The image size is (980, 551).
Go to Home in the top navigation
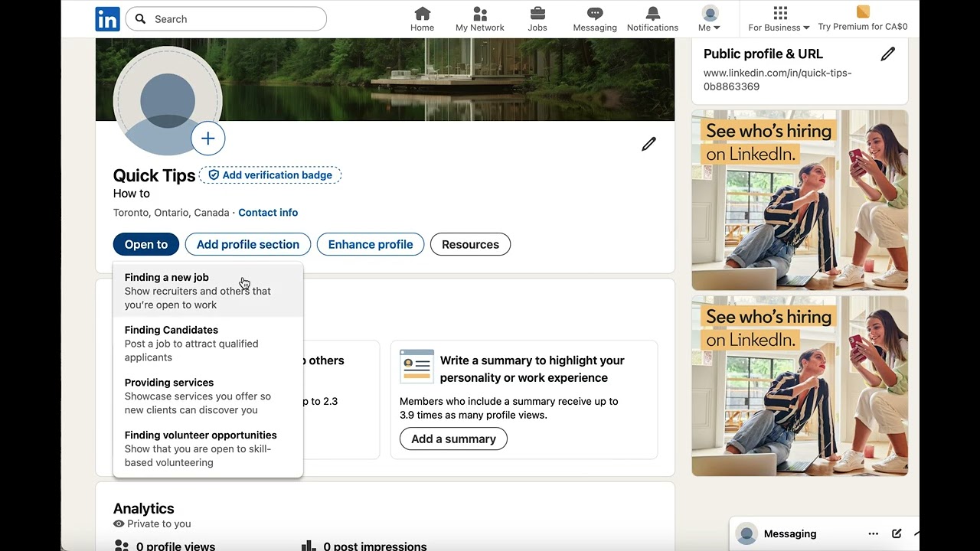tap(422, 19)
